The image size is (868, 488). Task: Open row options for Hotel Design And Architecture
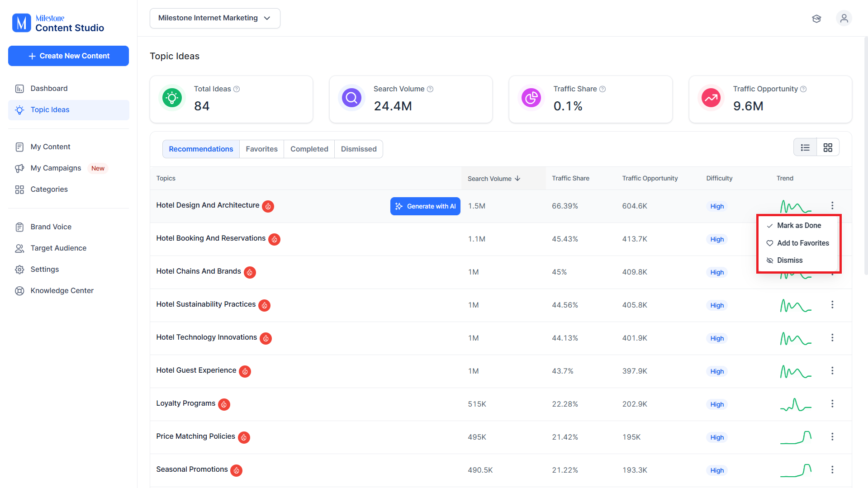click(832, 206)
